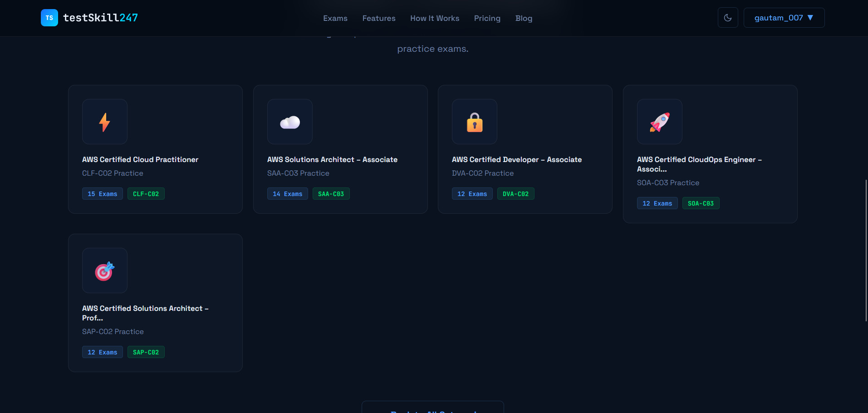Click the TS logo icon in the header
The width and height of the screenshot is (868, 413).
coord(49,17)
